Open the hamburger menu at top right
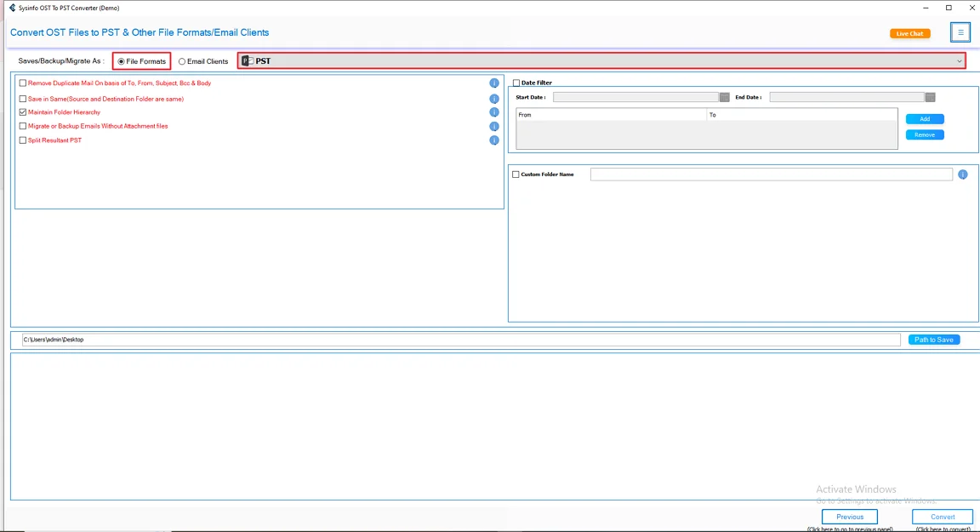The width and height of the screenshot is (980, 532). click(960, 31)
